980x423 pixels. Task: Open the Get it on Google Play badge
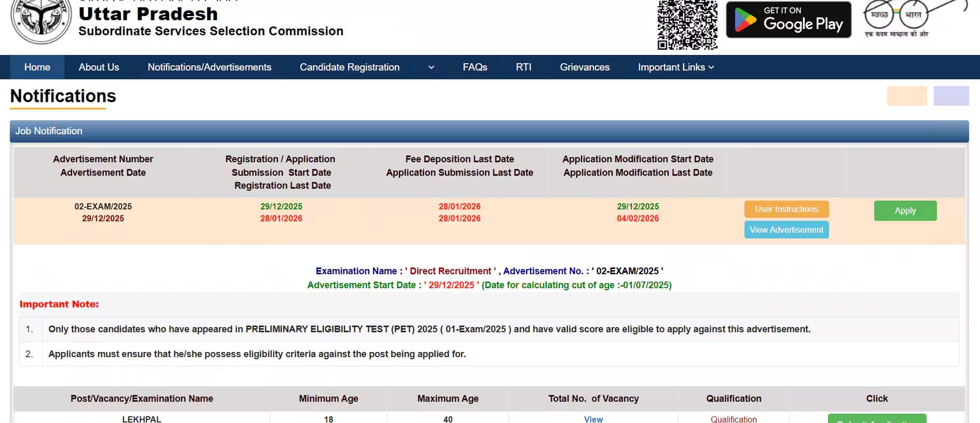(788, 20)
